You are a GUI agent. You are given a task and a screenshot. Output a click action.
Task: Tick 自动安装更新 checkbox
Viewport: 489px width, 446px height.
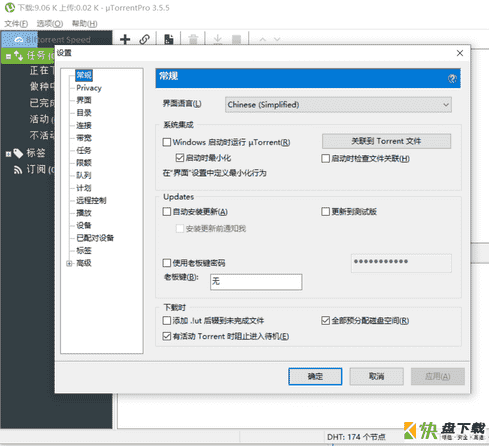(167, 212)
